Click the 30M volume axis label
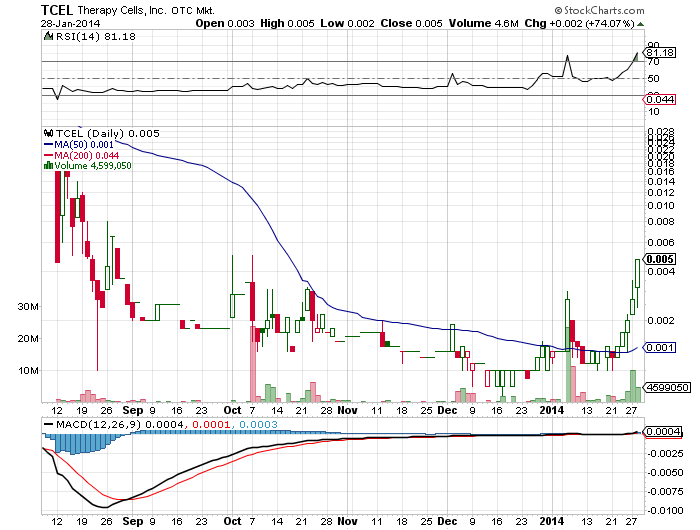This screenshot has width=700, height=530. click(28, 306)
